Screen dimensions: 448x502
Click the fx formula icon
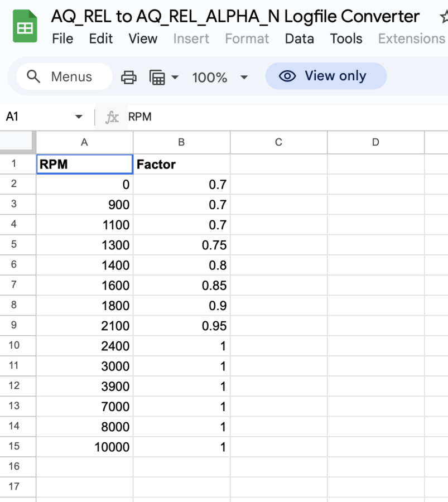[112, 117]
